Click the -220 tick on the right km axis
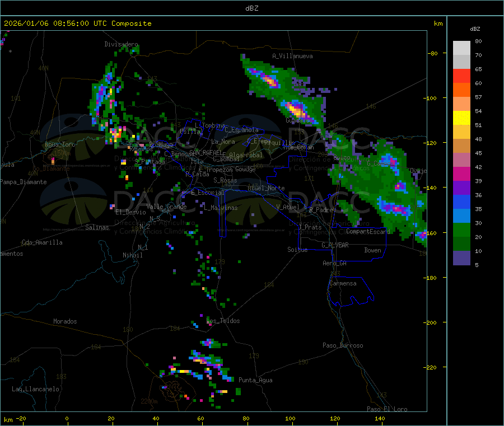This screenshot has height=426, width=504. (431, 368)
